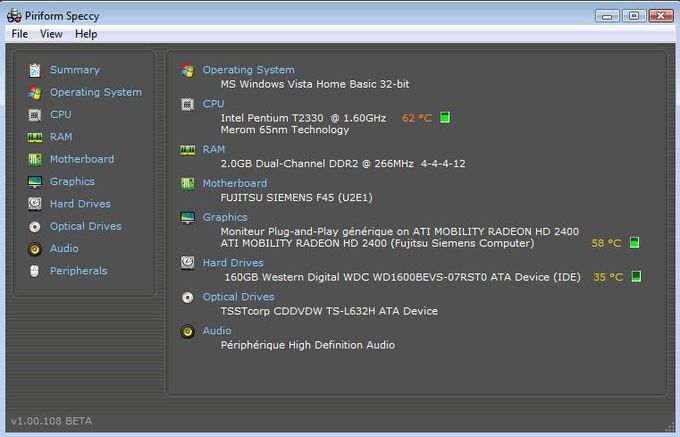The width and height of the screenshot is (680, 437).
Task: Select Operating System in the sidebar
Action: coord(95,92)
